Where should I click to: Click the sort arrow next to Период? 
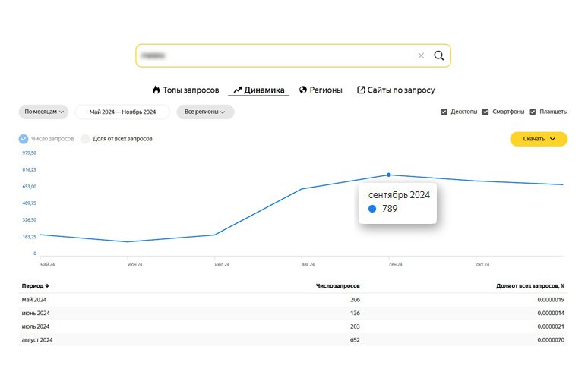[47, 286]
